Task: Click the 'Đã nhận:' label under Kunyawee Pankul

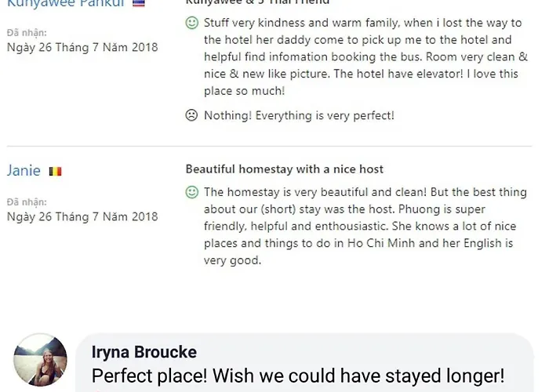Action: point(27,32)
